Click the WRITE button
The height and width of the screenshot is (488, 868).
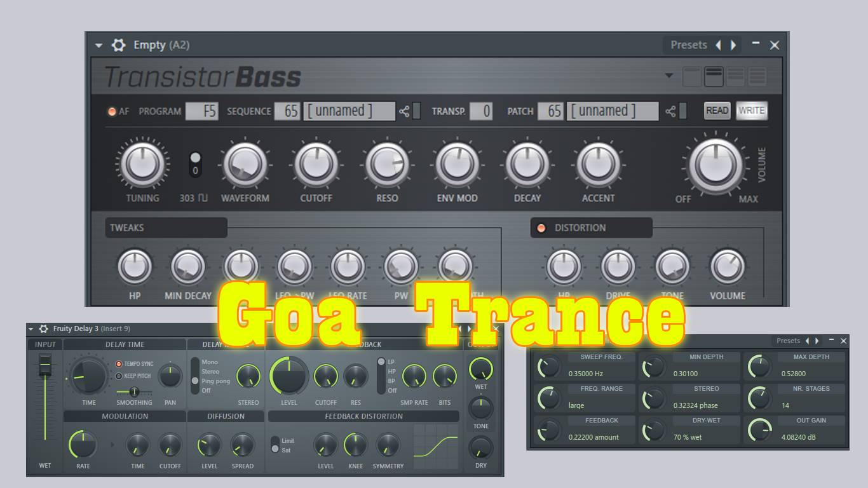pos(751,111)
